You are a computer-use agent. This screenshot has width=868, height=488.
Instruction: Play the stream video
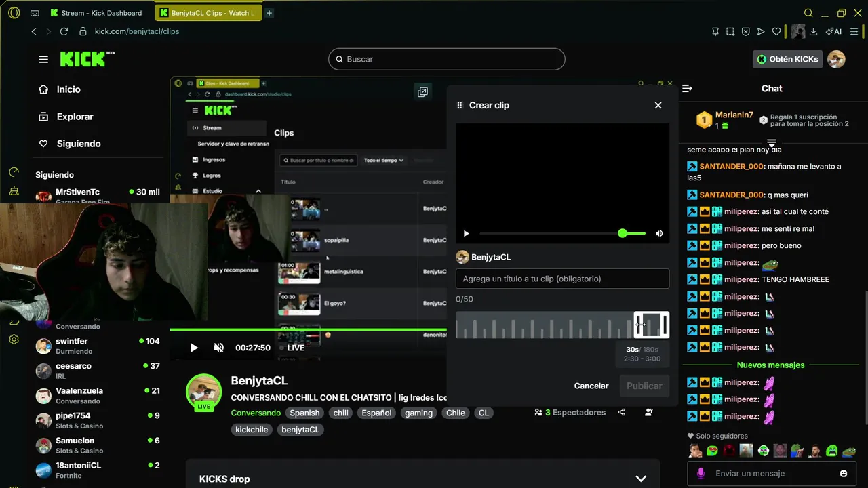coord(194,348)
